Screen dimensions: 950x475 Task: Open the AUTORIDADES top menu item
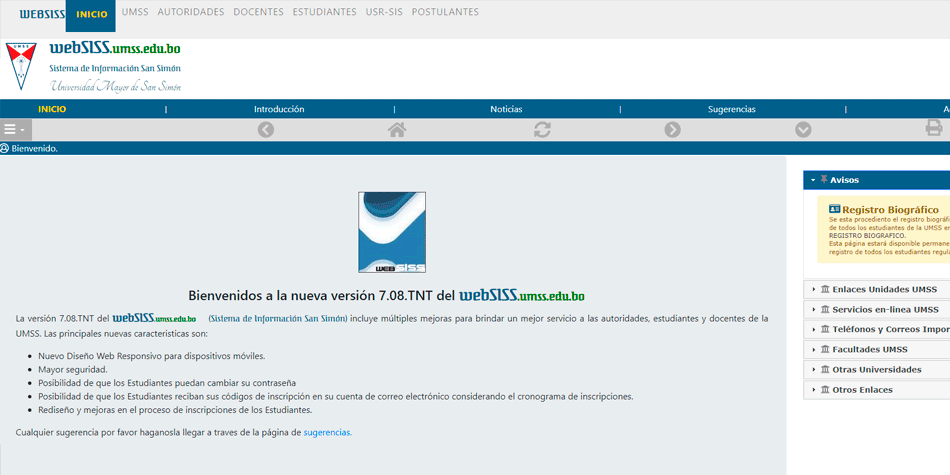191,12
